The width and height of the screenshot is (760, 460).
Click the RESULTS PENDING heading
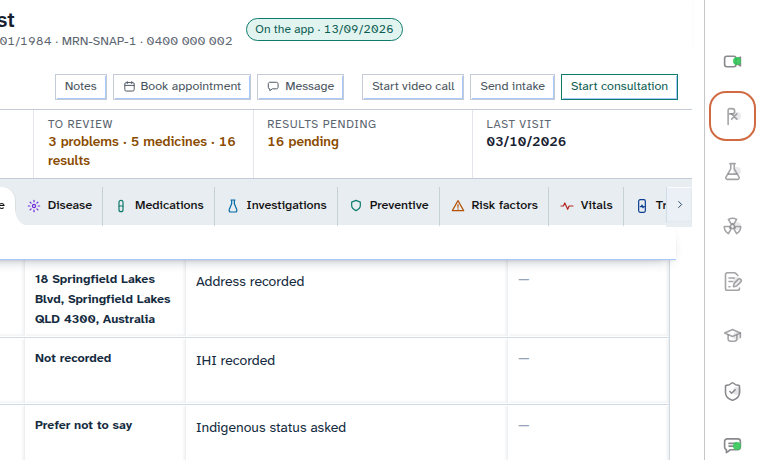pyautogui.click(x=321, y=124)
